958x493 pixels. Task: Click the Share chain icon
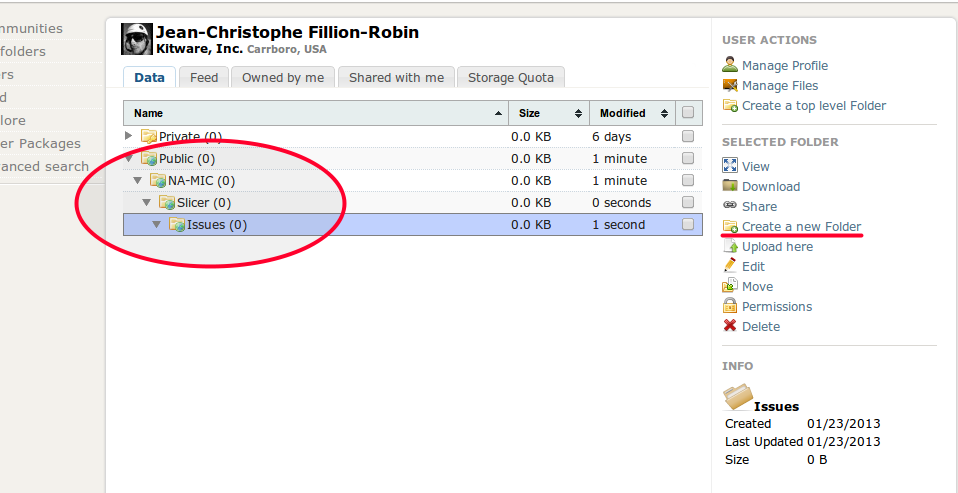tap(730, 206)
